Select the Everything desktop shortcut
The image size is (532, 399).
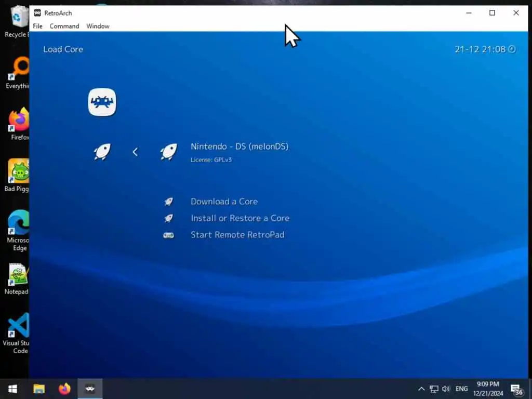click(17, 73)
